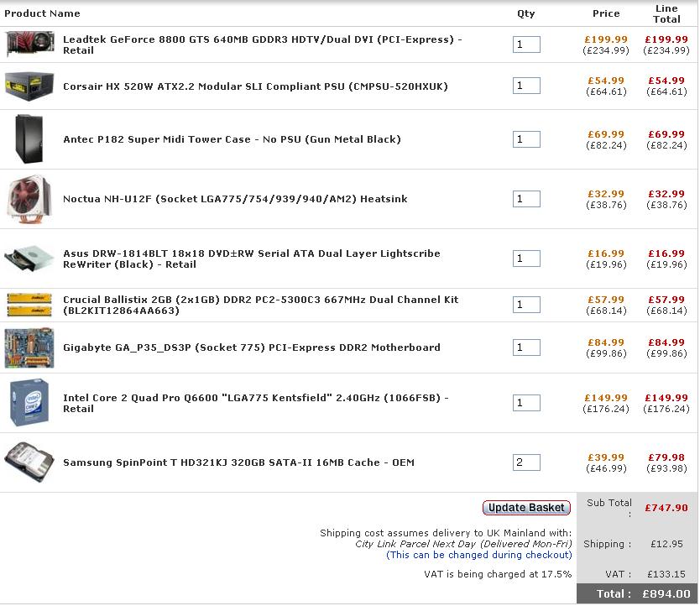Click the Crucial Ballistix 2GB product name

(261, 305)
